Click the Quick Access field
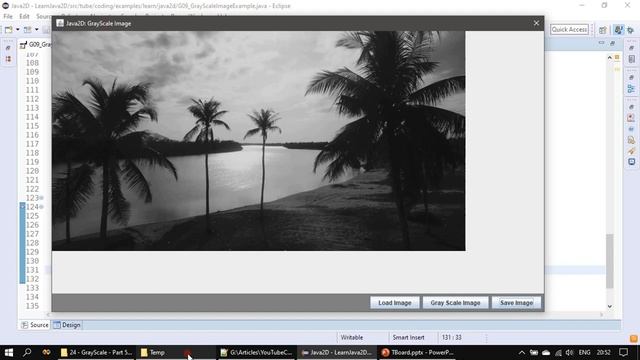The width and height of the screenshot is (640, 360). pos(569,29)
